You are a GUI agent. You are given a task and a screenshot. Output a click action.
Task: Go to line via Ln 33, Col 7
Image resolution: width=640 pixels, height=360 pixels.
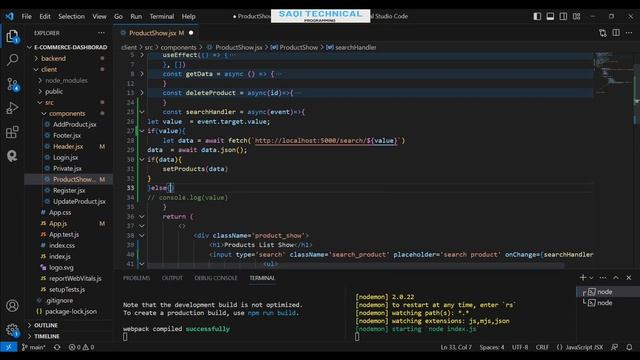[x=456, y=347]
